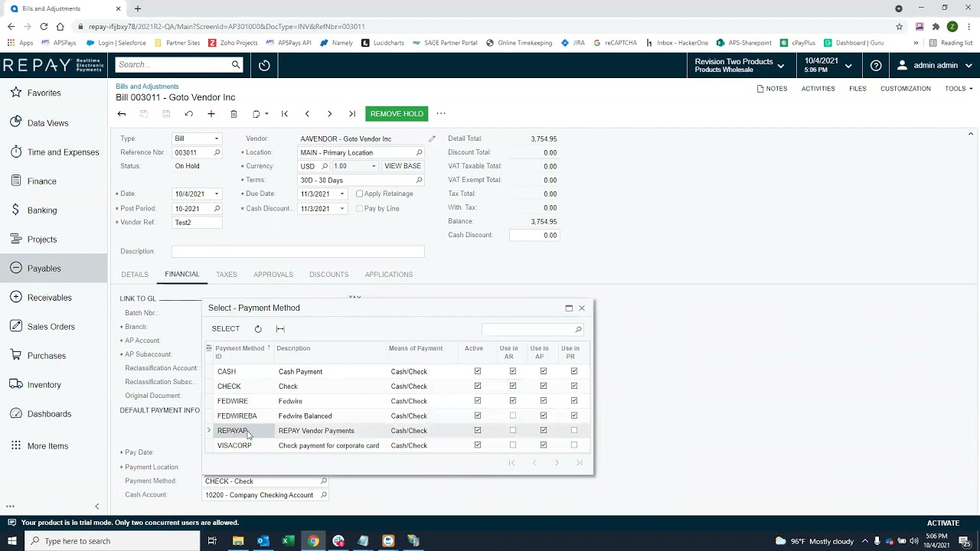The width and height of the screenshot is (980, 551).
Task: Click the undo icon in bill toolbar
Action: coord(188,114)
